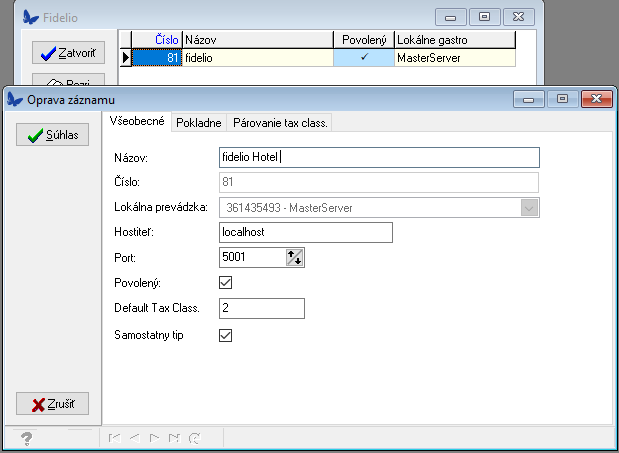Close the Oprava záznamu window

pos(596,99)
